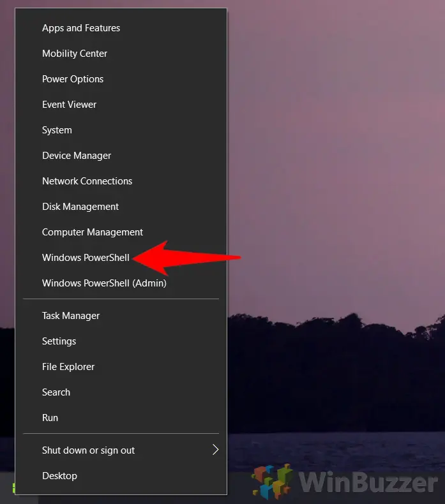Image resolution: width=445 pixels, height=504 pixels.
Task: Select the Search entry
Action: 121,392
